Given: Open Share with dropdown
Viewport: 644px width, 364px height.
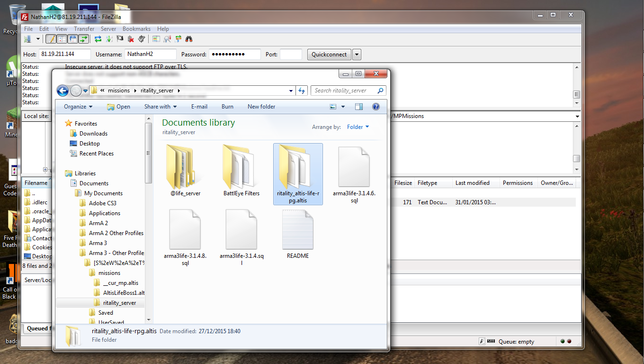Looking at the screenshot, I should coord(160,107).
